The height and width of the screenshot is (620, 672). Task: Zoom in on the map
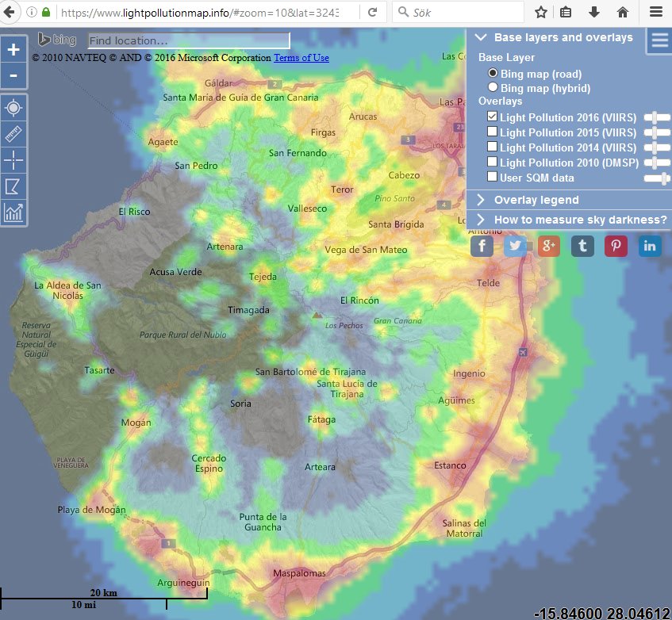(13, 49)
